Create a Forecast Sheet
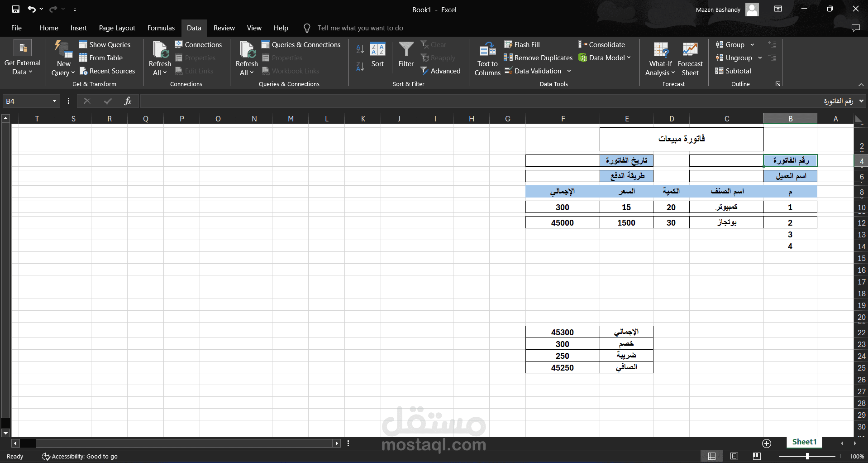 (690, 58)
